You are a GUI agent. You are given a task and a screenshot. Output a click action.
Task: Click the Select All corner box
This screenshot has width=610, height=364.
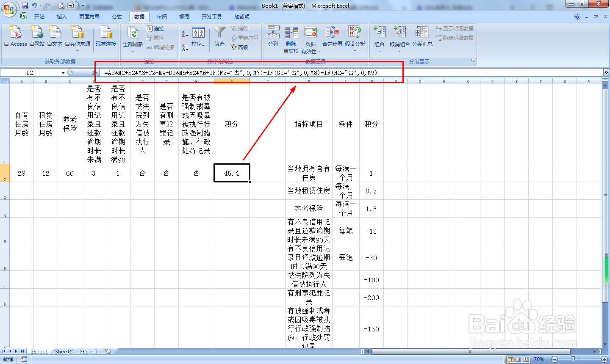(5, 81)
